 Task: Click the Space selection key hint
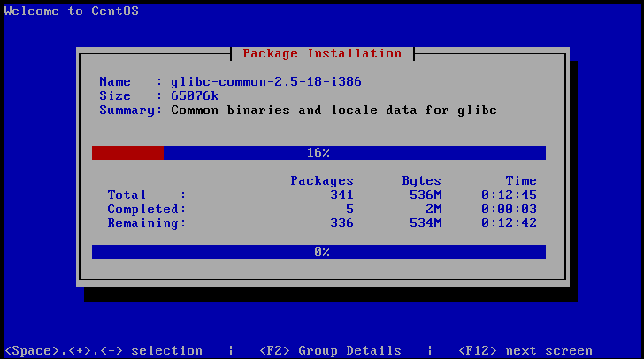point(103,350)
